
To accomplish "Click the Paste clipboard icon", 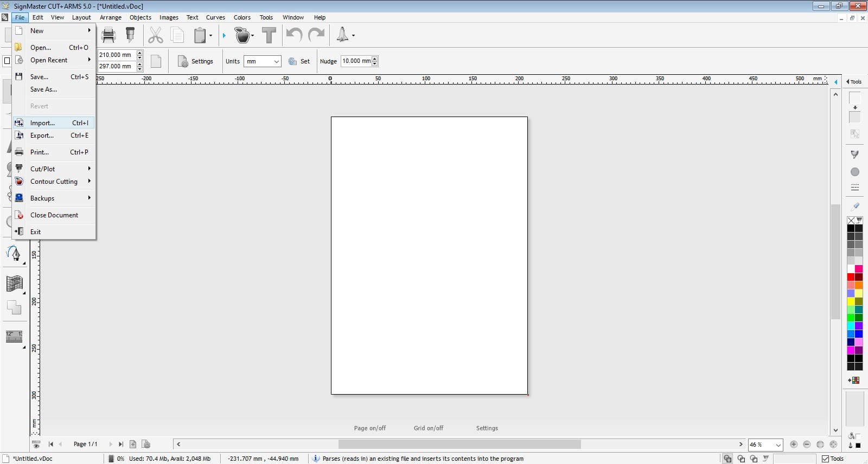I will point(200,35).
